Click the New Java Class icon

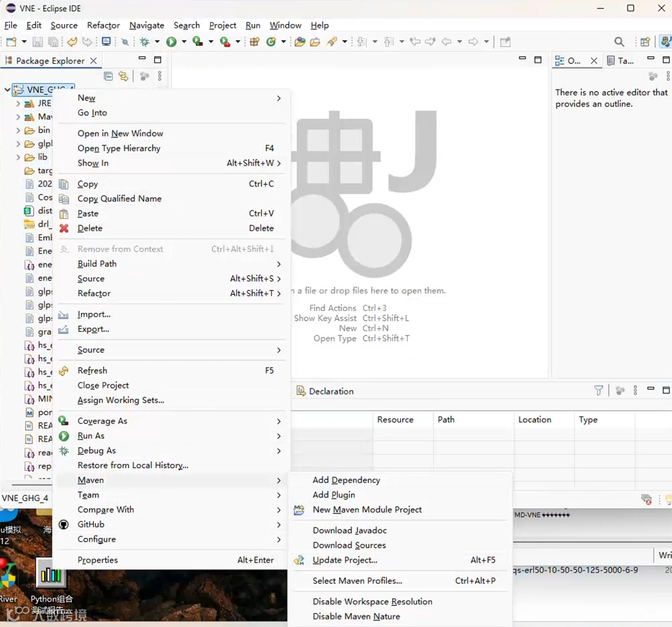tap(271, 42)
